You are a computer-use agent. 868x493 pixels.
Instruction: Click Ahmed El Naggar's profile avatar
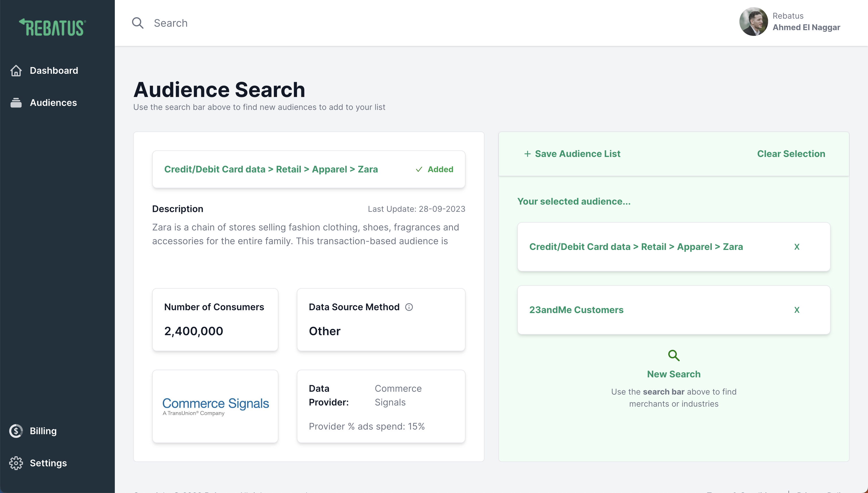[x=753, y=22]
